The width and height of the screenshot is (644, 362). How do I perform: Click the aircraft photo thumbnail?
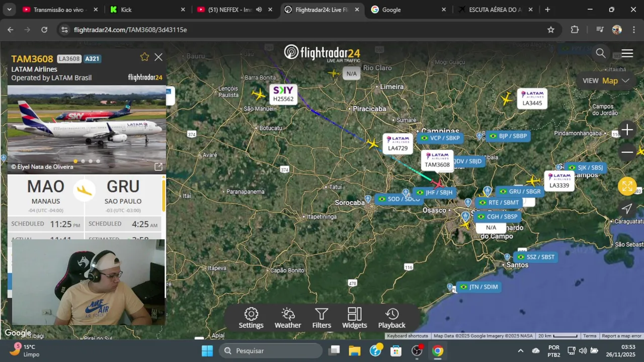point(87,129)
